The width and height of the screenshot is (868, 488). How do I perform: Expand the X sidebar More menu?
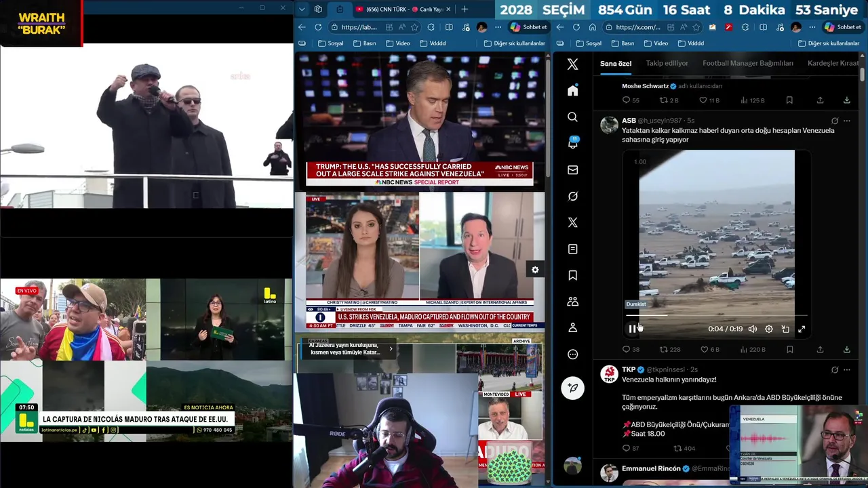point(573,354)
